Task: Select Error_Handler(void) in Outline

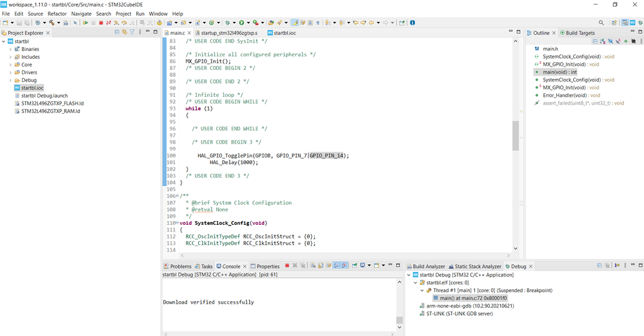Action: 571,96
